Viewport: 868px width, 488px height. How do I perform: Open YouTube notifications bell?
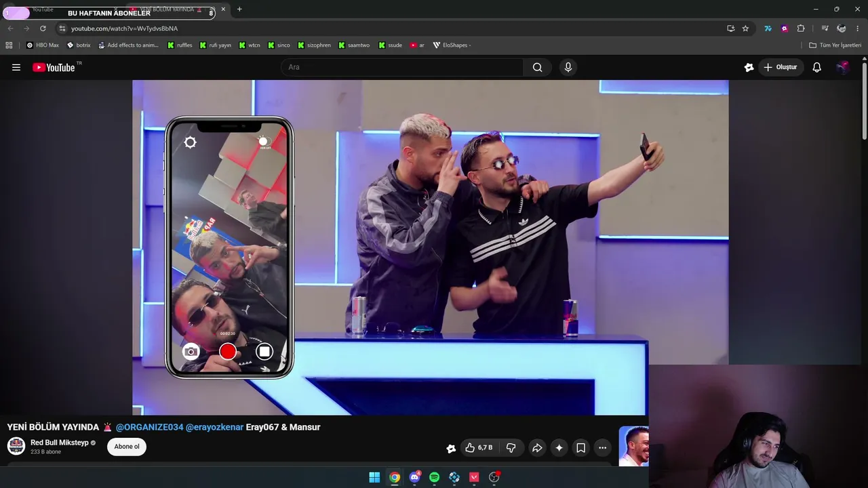click(x=817, y=67)
